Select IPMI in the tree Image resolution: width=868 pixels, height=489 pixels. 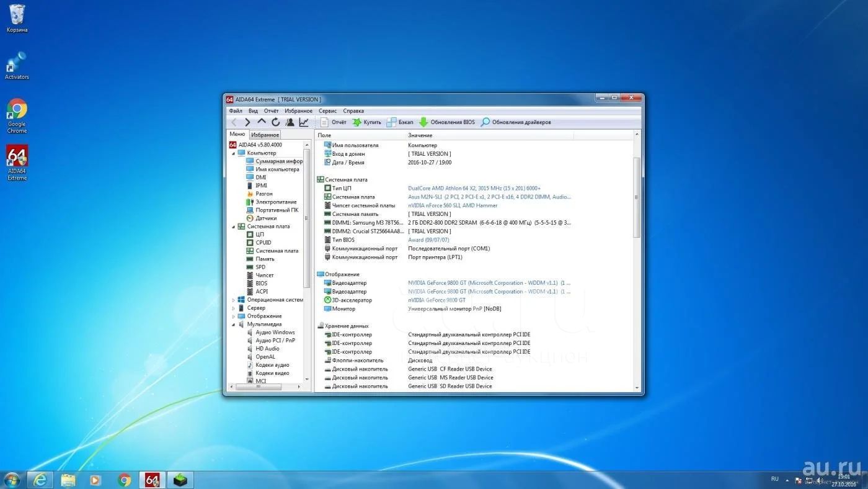[256, 186]
